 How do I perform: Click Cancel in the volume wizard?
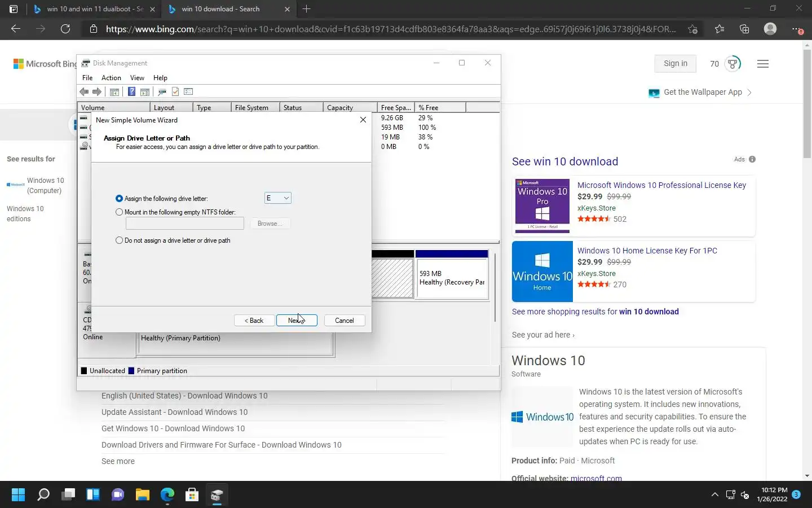345,321
